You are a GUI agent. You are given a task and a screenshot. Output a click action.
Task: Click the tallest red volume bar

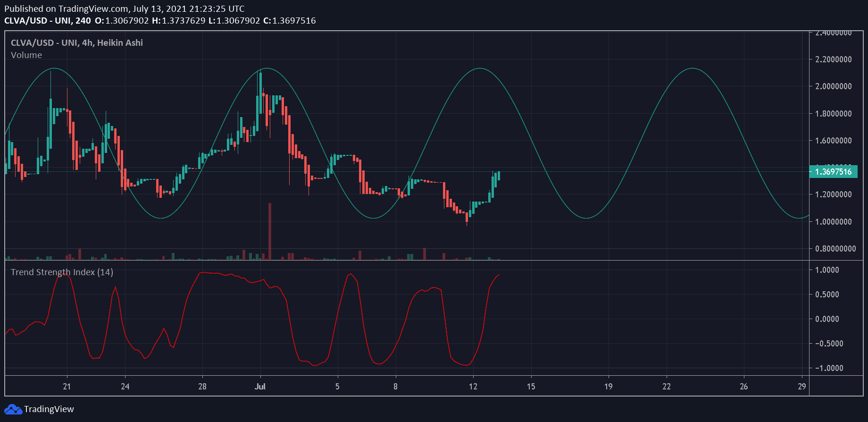click(270, 231)
